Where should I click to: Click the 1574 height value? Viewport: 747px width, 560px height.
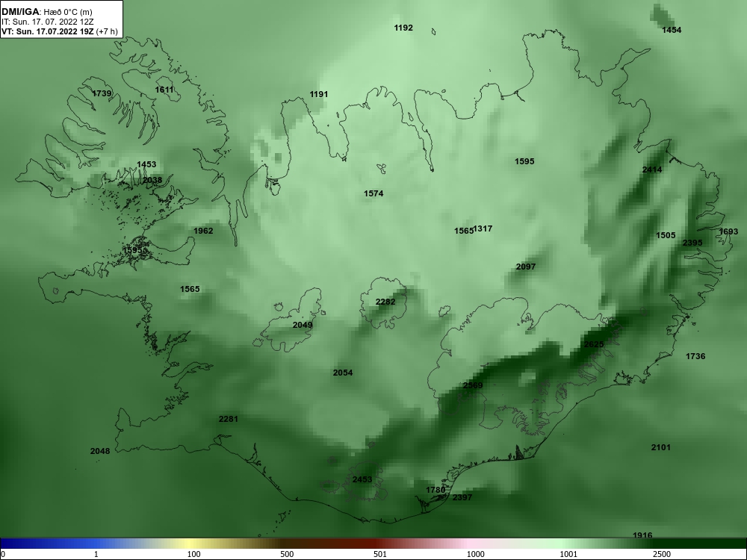click(x=373, y=193)
